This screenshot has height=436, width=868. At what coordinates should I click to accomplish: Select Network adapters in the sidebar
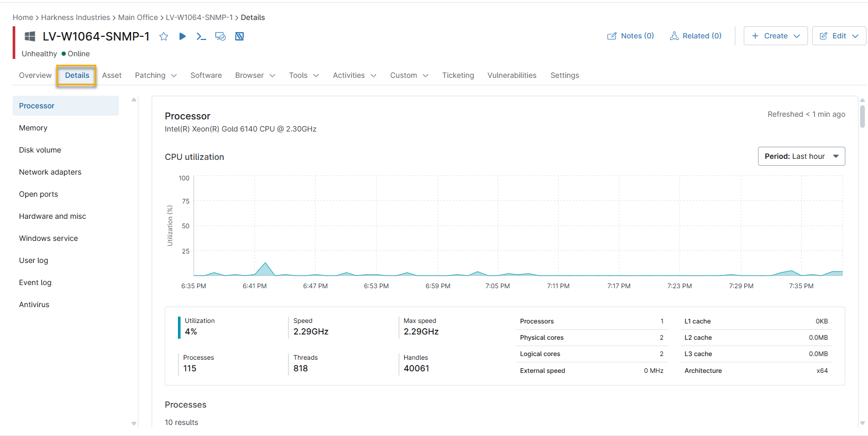click(x=50, y=172)
